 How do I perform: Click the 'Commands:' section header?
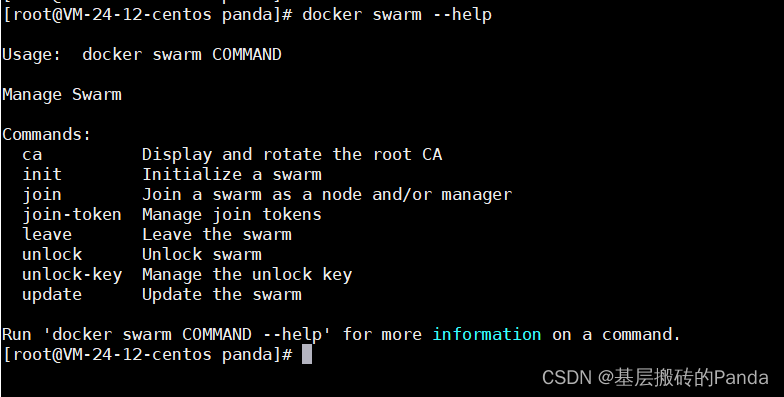coord(47,134)
